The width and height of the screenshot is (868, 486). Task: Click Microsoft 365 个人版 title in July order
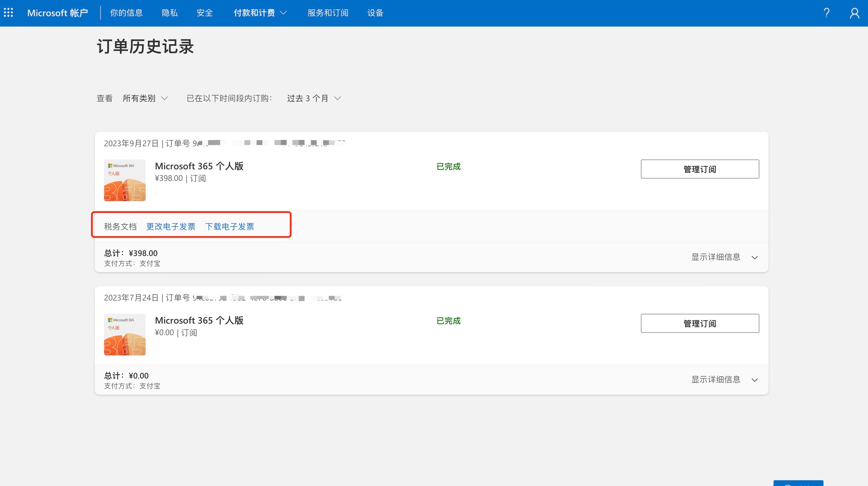[x=199, y=320]
